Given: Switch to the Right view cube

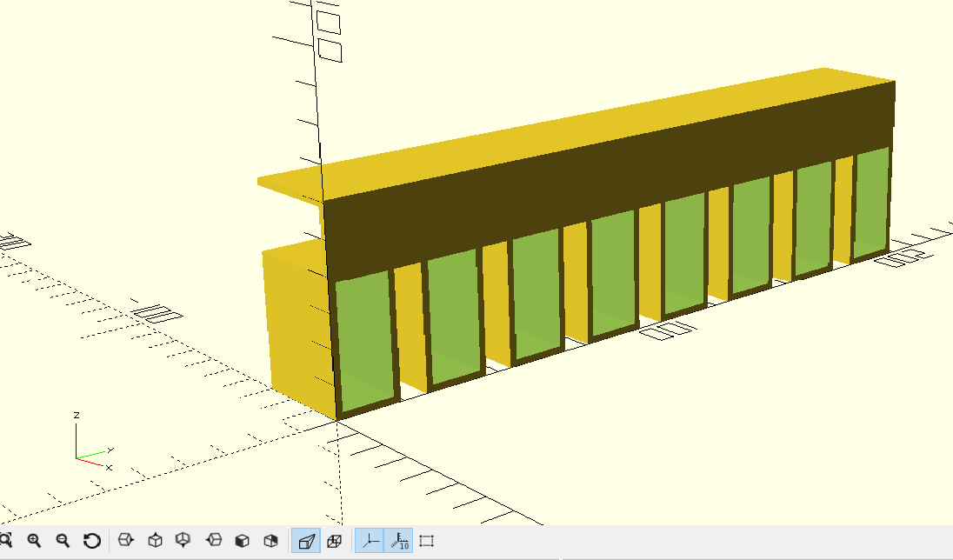Looking at the screenshot, I should [x=126, y=541].
